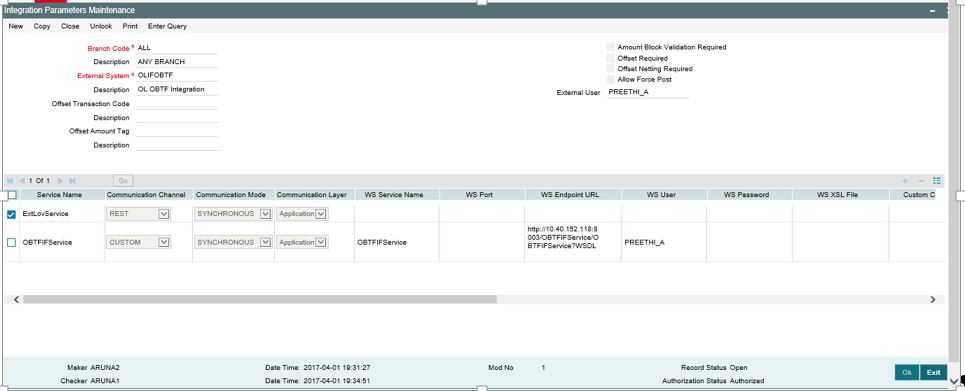The height and width of the screenshot is (391, 965).
Task: Click the horizontal scrollbar thumb
Action: pyautogui.click(x=260, y=299)
